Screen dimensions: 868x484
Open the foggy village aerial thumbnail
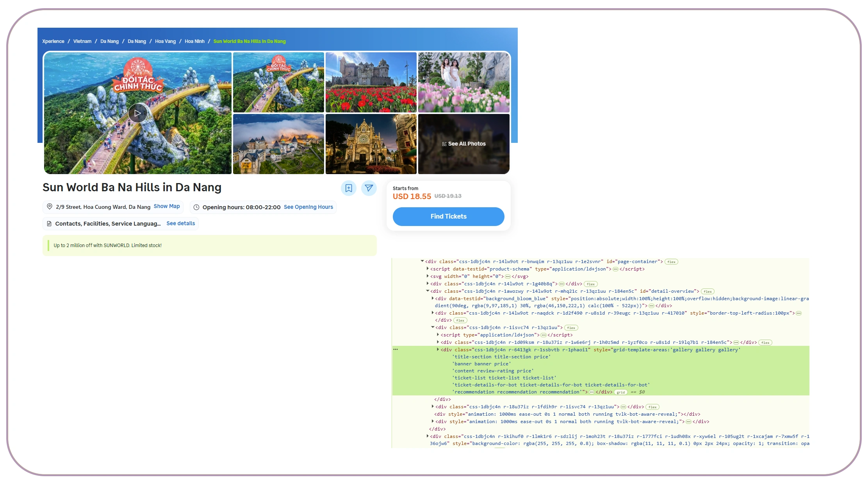278,144
